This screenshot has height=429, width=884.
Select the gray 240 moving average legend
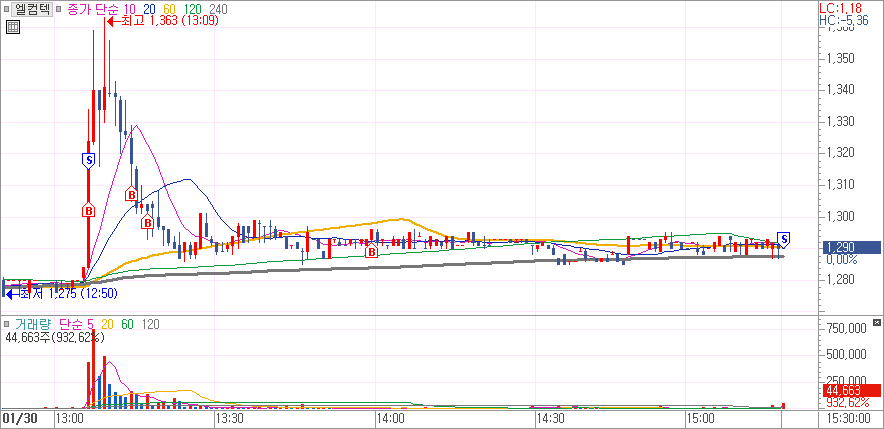[219, 9]
